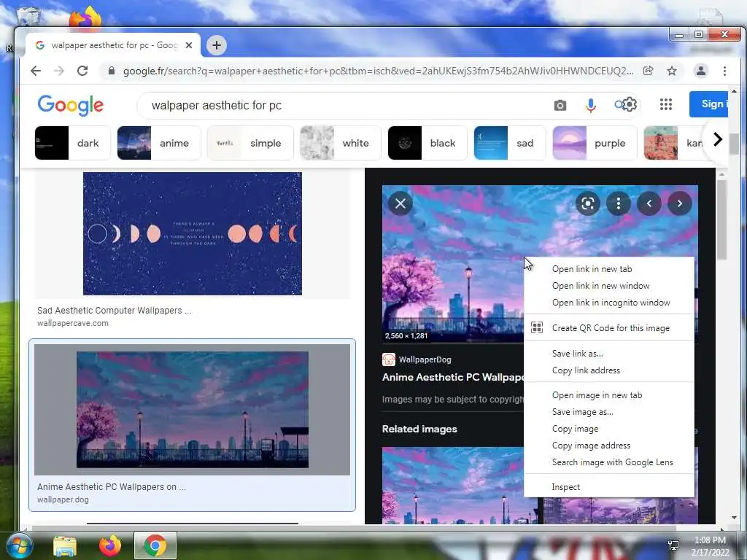The width and height of the screenshot is (747, 560).
Task: Open Chrome three-dot menu
Action: pos(724,71)
